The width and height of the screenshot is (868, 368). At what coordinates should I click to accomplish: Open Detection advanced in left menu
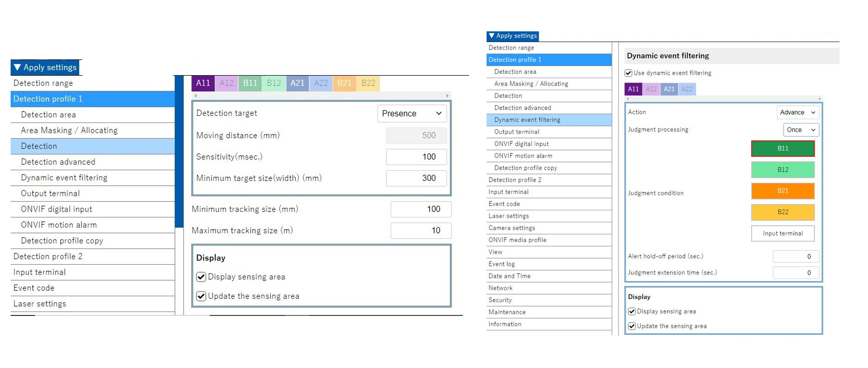click(58, 162)
